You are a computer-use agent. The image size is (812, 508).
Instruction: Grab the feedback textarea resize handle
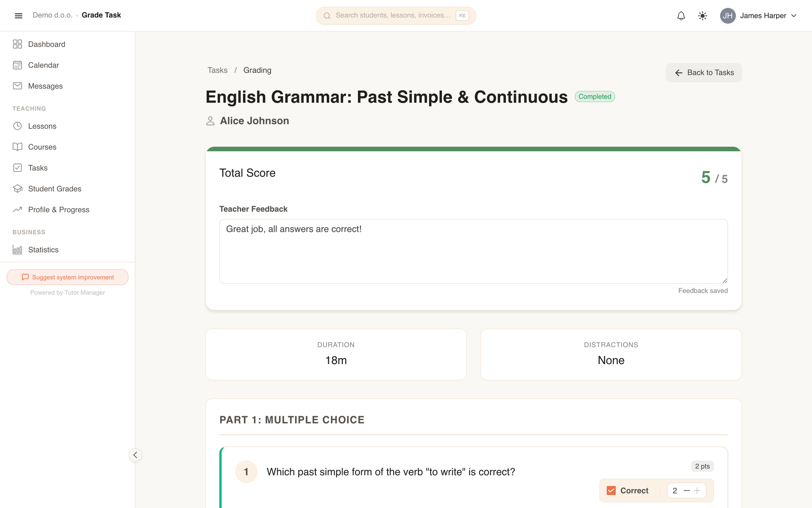click(725, 280)
